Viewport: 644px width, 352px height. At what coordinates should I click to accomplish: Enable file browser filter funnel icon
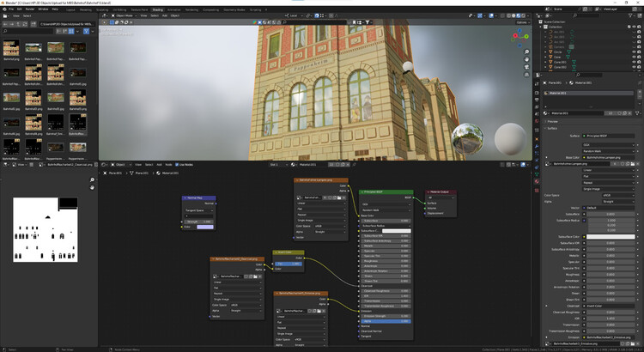tap(86, 31)
